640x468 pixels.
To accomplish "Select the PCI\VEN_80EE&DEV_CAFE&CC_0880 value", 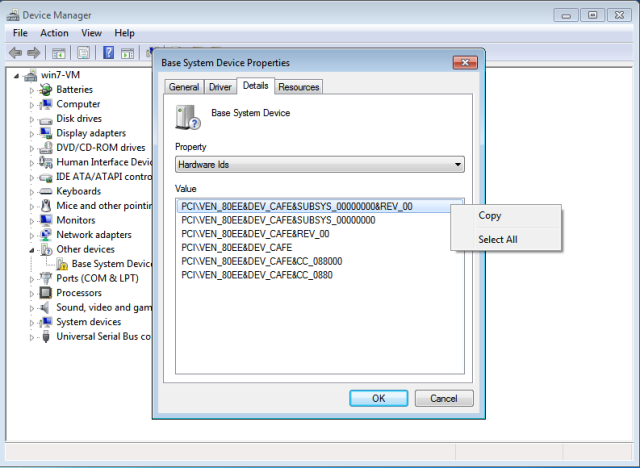I will (257, 275).
